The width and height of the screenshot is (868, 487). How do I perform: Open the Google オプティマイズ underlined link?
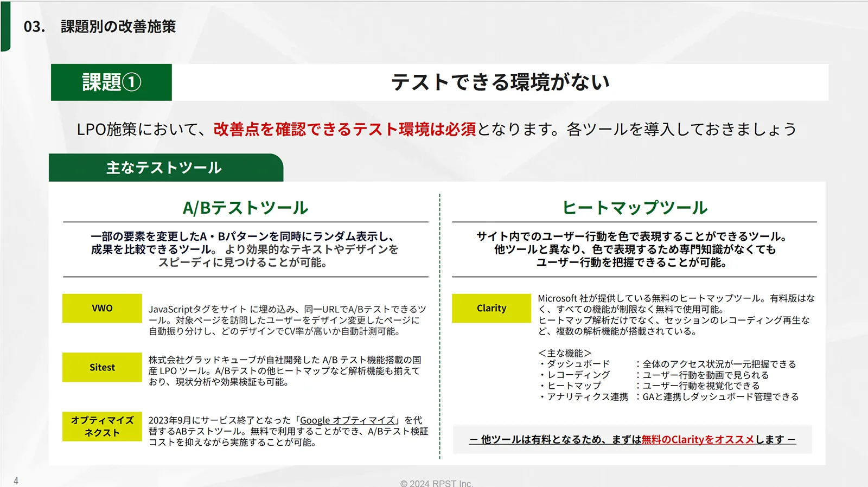point(347,420)
